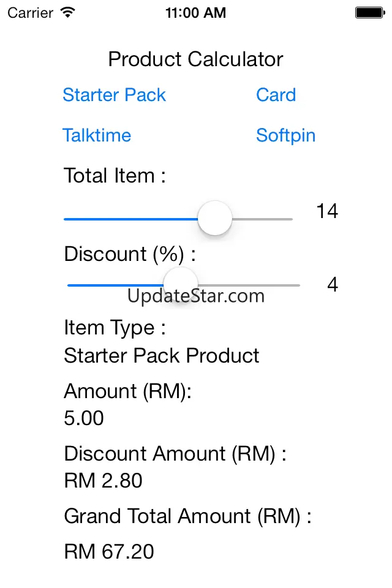The image size is (392, 588).
Task: Tap the Starter Pack button
Action: pos(114,95)
